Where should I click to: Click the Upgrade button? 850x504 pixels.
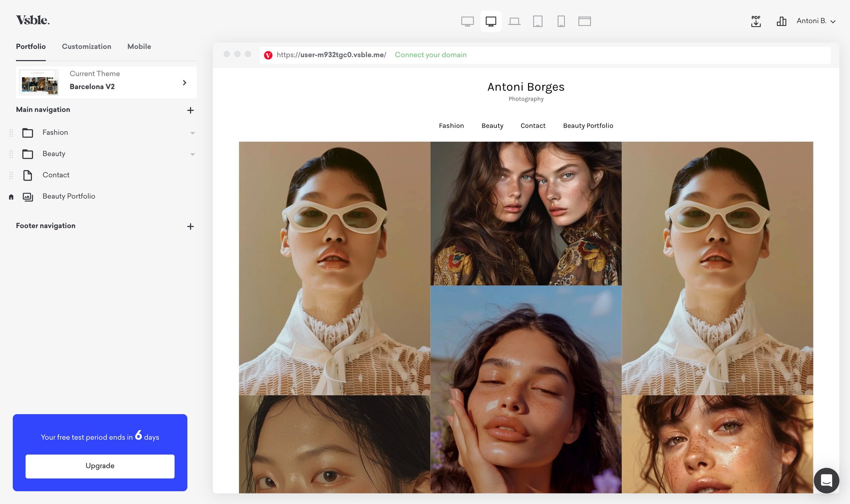pyautogui.click(x=100, y=466)
